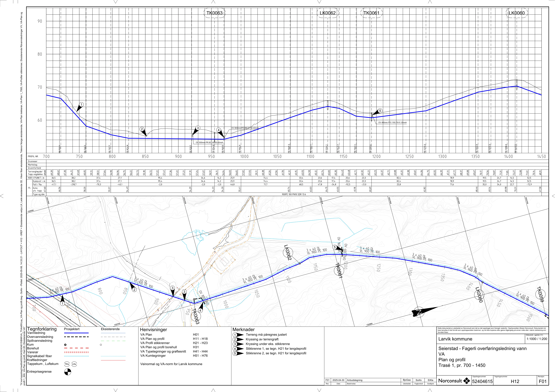Click the TK0061 circle label in the plan
Viewport: 555px width, 392px height.
coord(339,271)
